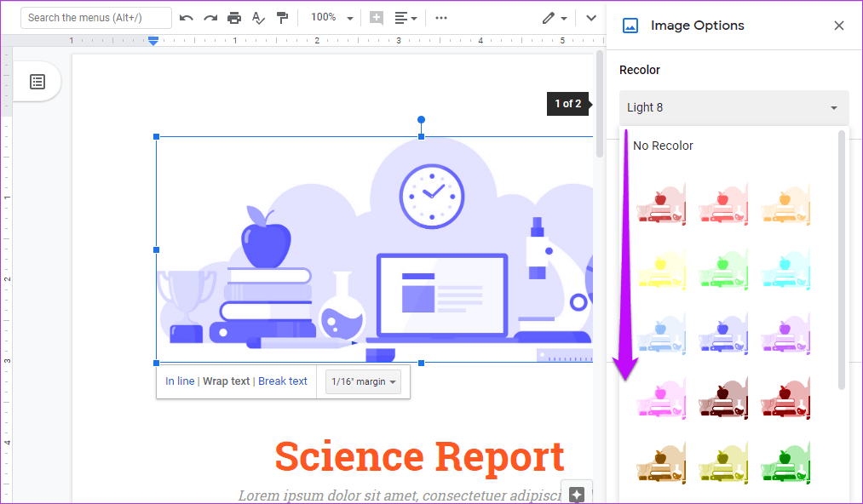Open the 100% zoom dropdown
This screenshot has width=863, height=504.
[331, 18]
